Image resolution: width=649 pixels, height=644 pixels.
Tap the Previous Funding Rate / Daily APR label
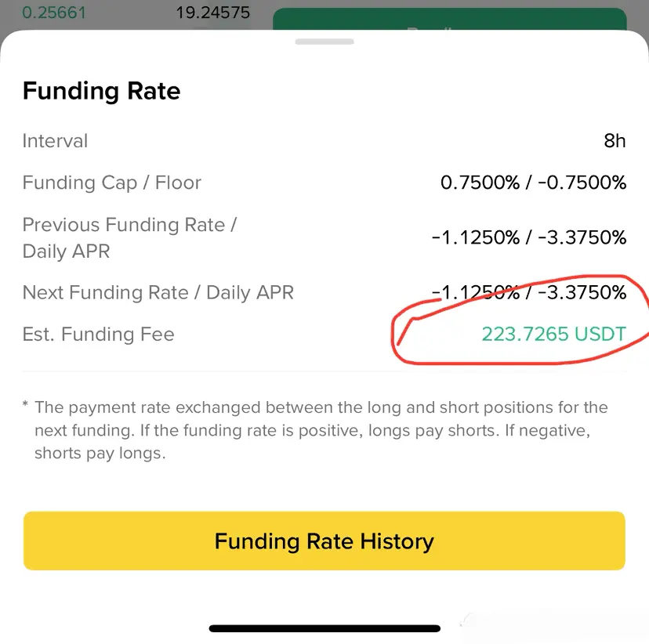(129, 237)
